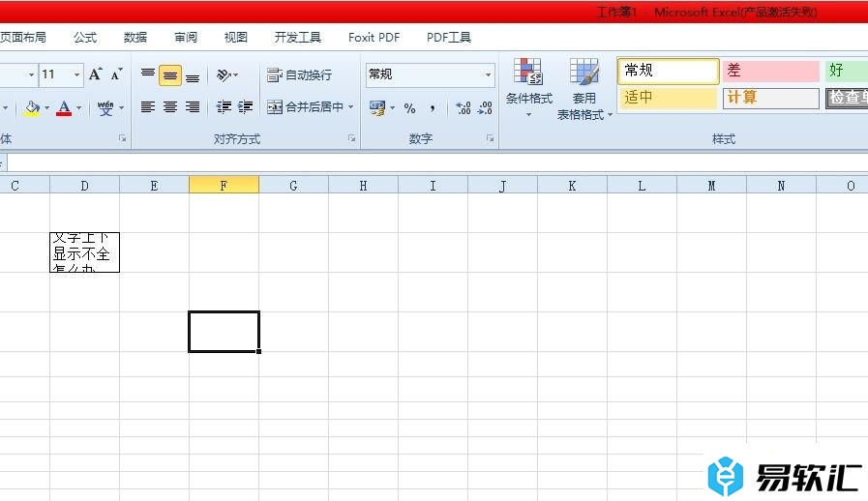Apply comma style
This screenshot has height=501, width=868.
click(x=432, y=108)
